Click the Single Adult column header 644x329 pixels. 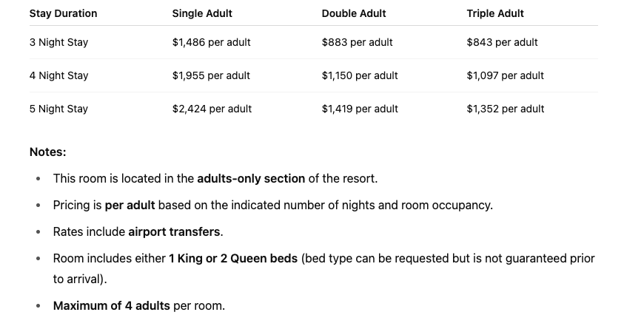tap(201, 13)
